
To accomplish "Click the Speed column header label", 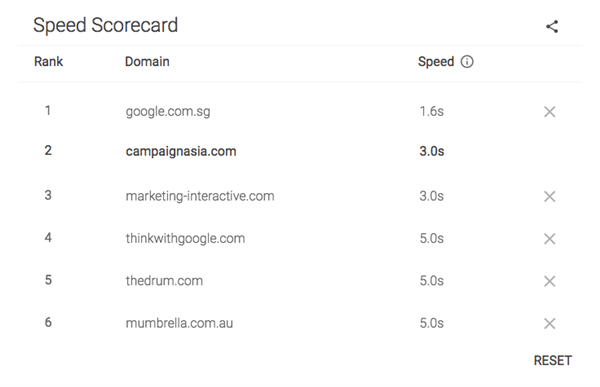I will coord(436,62).
